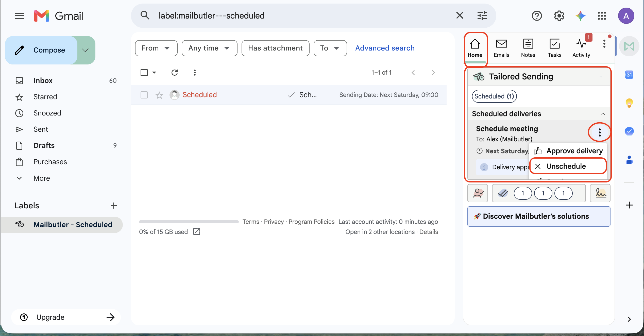Switch to Mailbutler Notes tab
Viewport: 644px width, 336px height.
point(528,48)
